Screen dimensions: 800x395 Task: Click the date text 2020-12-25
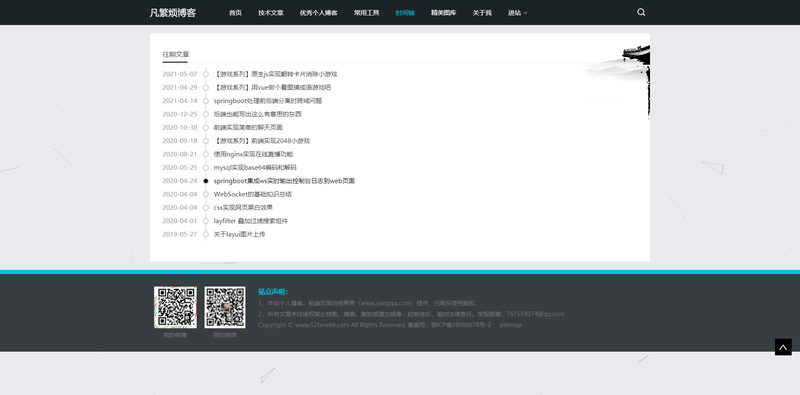point(180,114)
